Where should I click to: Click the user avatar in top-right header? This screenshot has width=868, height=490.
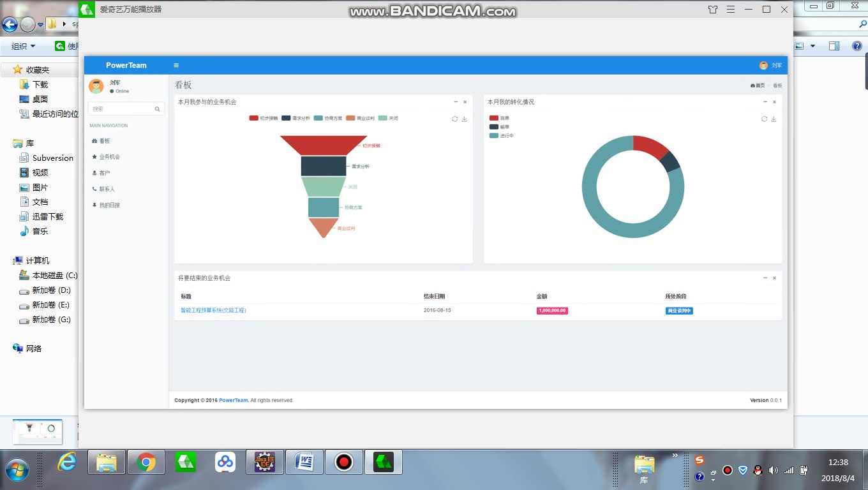click(763, 65)
